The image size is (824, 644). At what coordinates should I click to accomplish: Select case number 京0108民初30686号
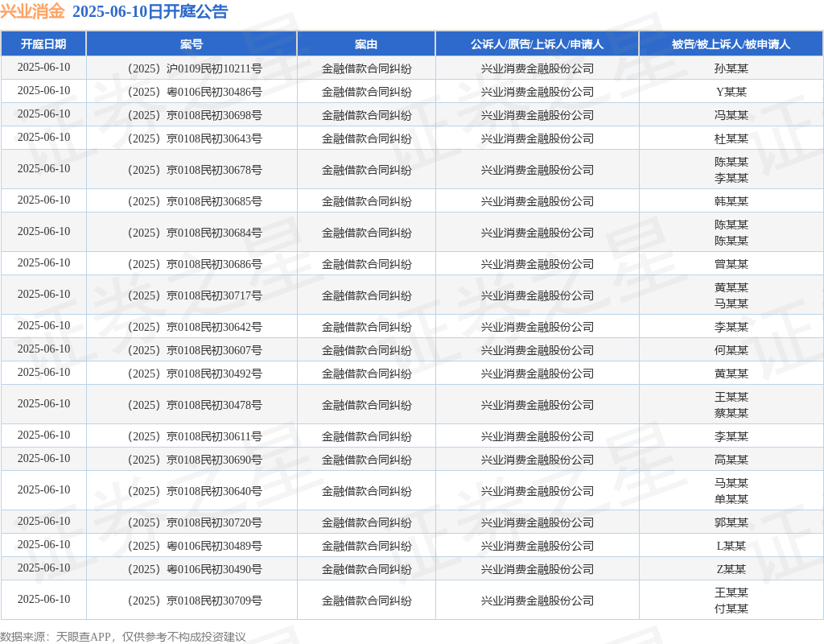pyautogui.click(x=195, y=264)
